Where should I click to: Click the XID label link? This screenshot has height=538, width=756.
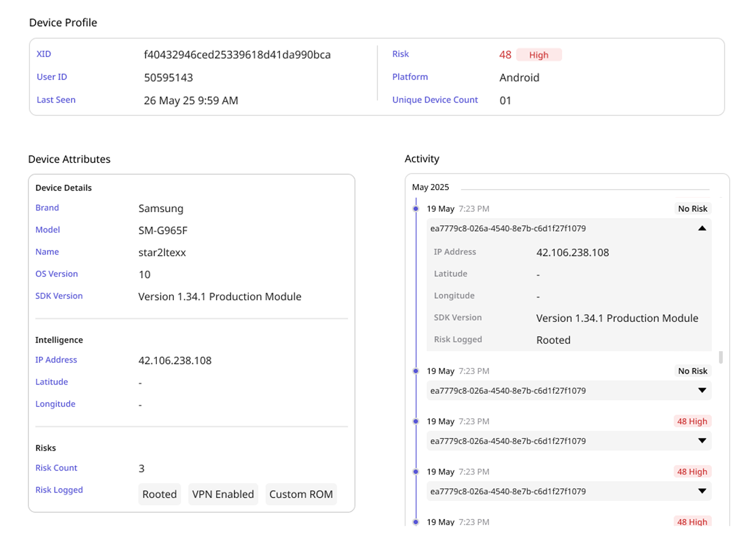point(44,54)
